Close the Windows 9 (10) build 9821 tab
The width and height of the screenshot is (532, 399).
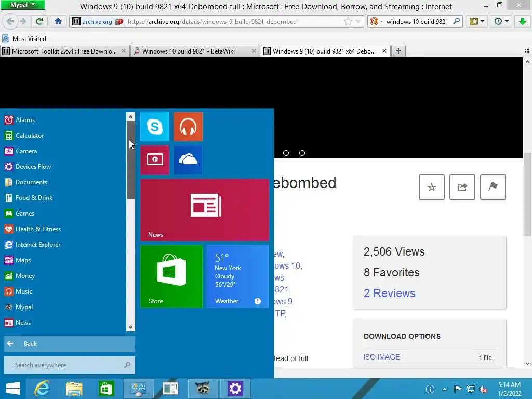tap(384, 51)
